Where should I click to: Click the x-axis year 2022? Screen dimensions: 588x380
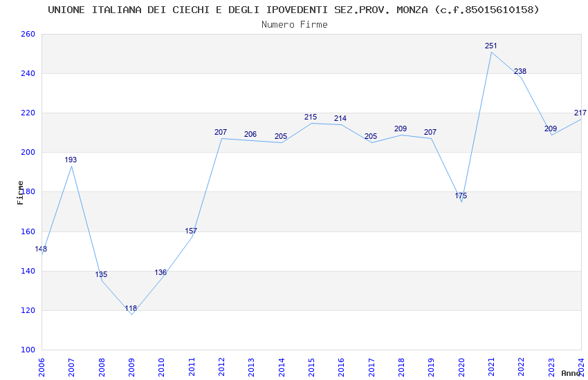click(522, 367)
